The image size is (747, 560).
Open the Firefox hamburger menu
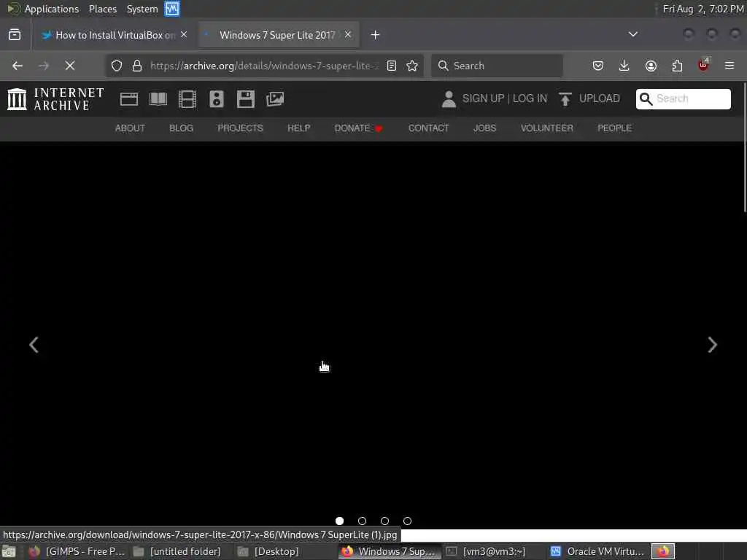[729, 66]
